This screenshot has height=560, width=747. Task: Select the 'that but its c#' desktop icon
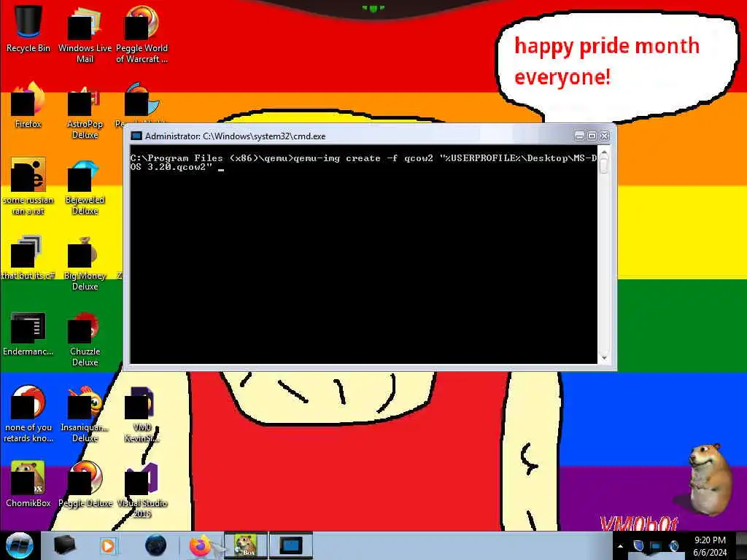click(28, 257)
